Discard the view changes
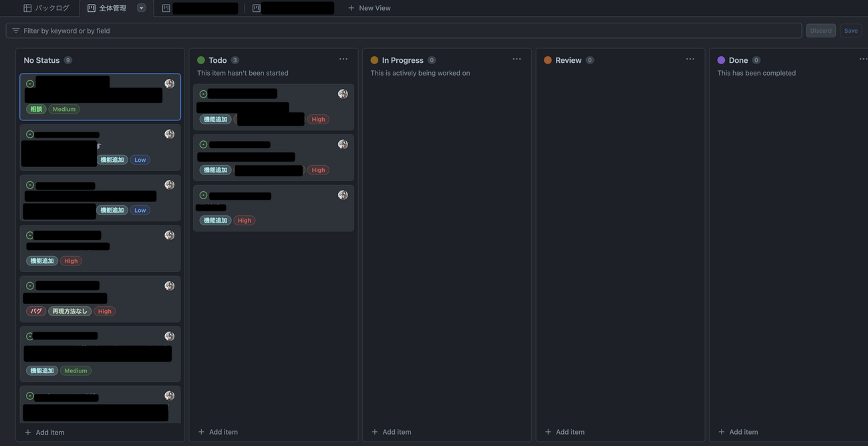The image size is (868, 446). click(x=821, y=31)
